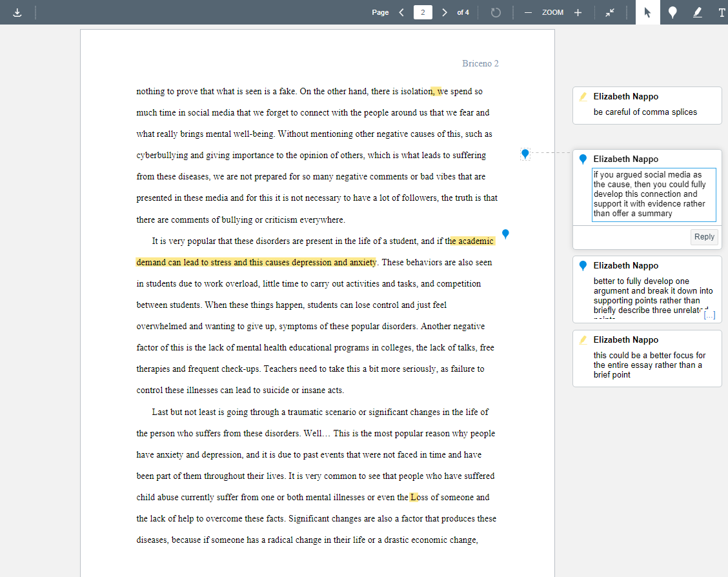
Task: Zoom out with the minus button
Action: click(x=528, y=12)
